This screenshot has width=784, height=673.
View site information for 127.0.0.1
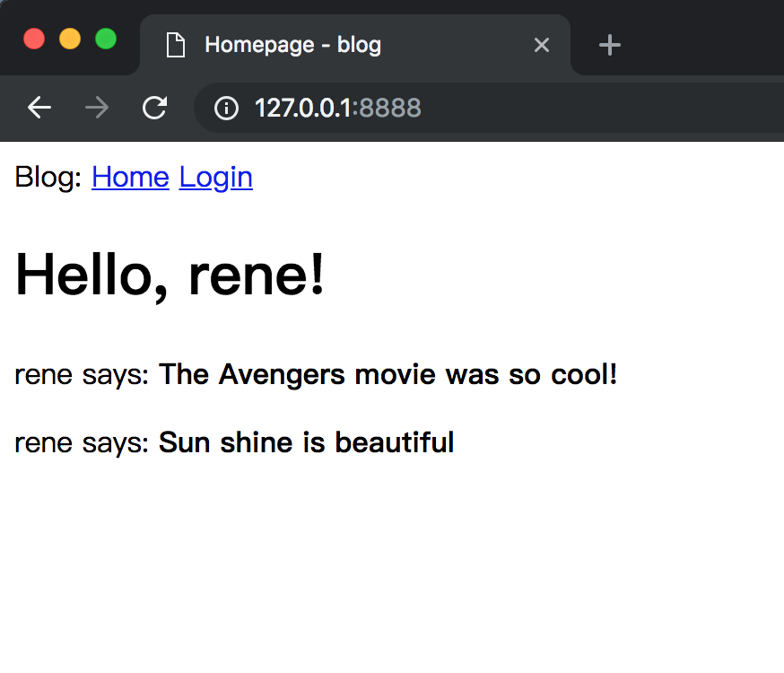pyautogui.click(x=226, y=109)
